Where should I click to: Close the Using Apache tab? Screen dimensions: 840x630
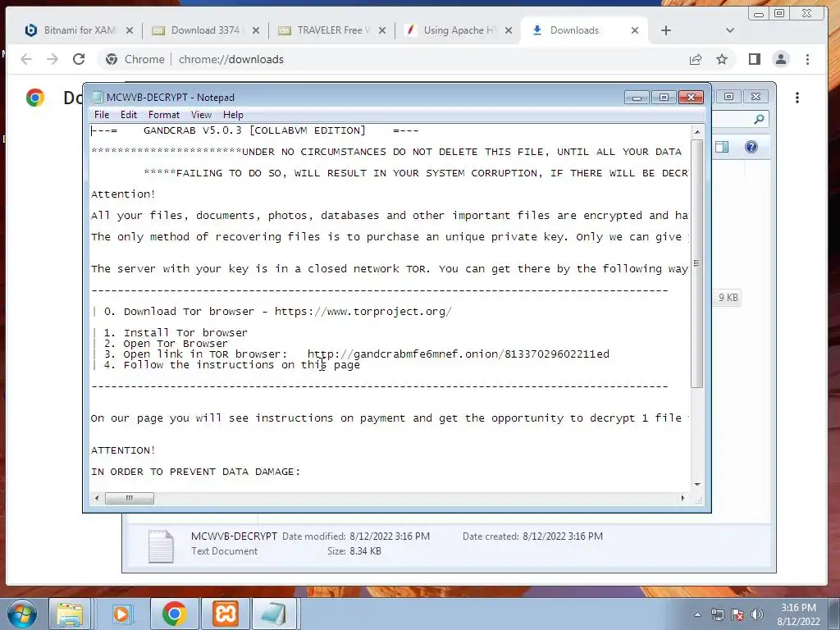click(509, 30)
